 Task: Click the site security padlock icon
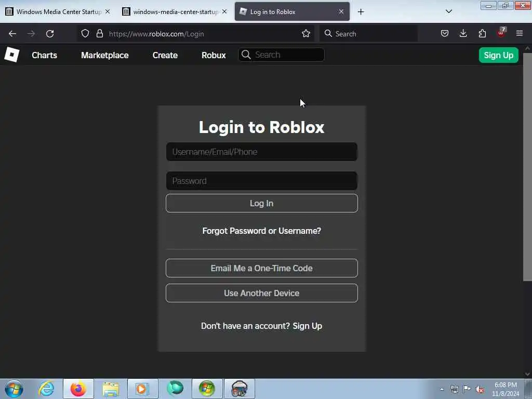(x=99, y=33)
